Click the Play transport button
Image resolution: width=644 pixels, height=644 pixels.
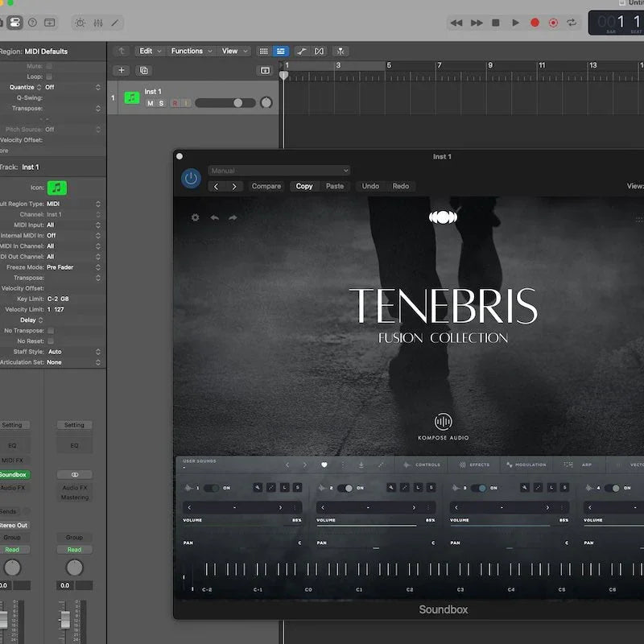515,23
